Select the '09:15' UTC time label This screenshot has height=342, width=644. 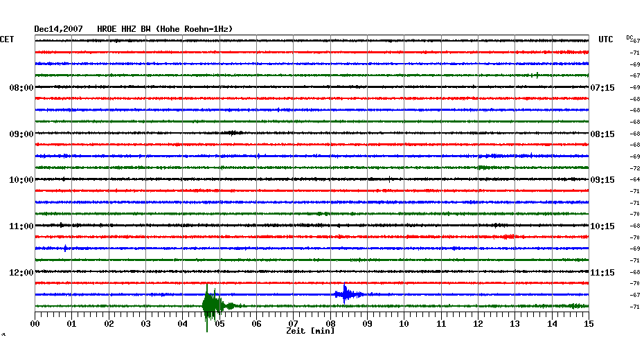click(x=602, y=180)
